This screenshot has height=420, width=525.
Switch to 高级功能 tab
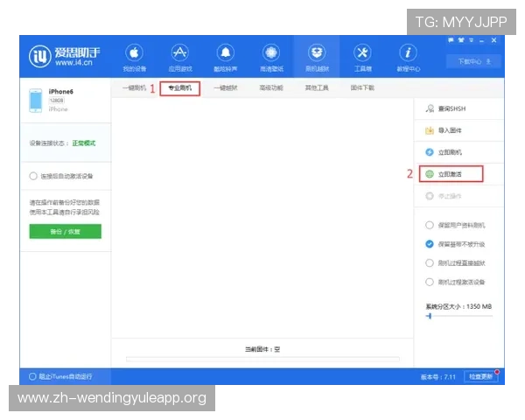pos(271,88)
